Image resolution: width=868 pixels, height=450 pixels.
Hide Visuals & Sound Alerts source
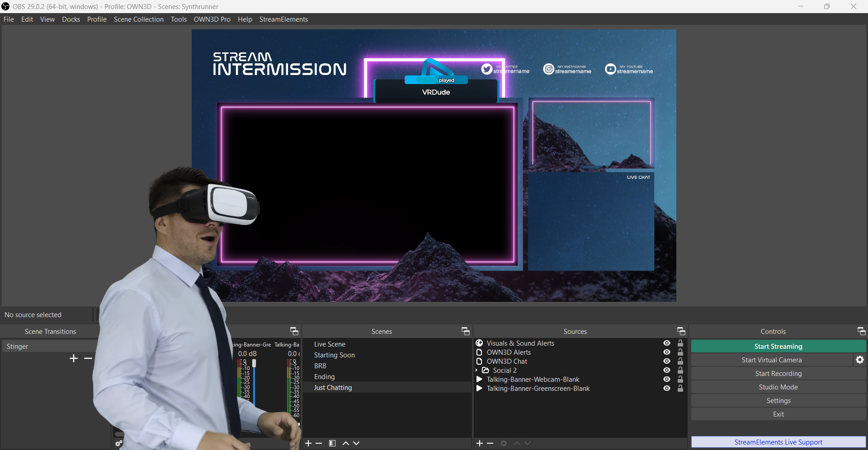tap(667, 343)
